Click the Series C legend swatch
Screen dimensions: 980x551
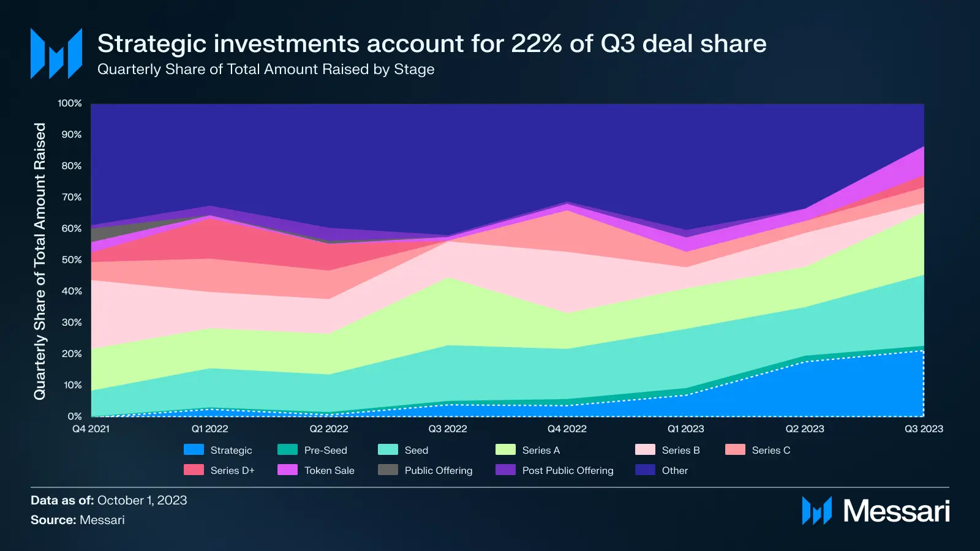tap(735, 450)
